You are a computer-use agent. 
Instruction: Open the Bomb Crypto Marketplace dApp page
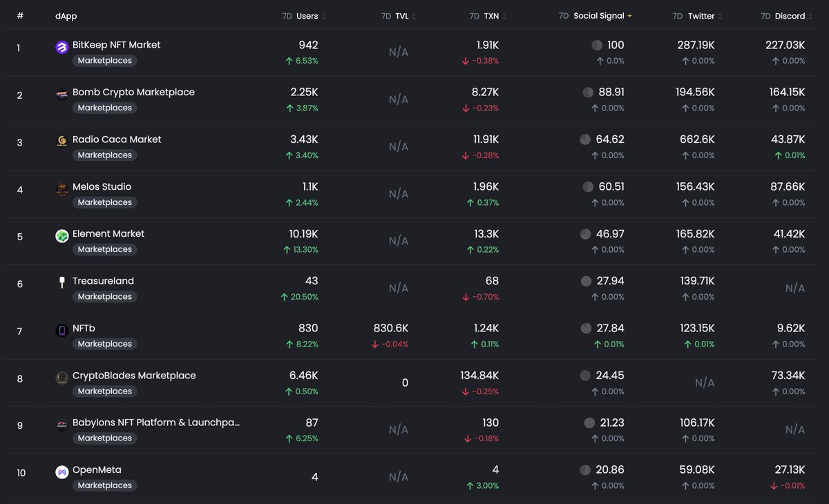[x=133, y=92]
